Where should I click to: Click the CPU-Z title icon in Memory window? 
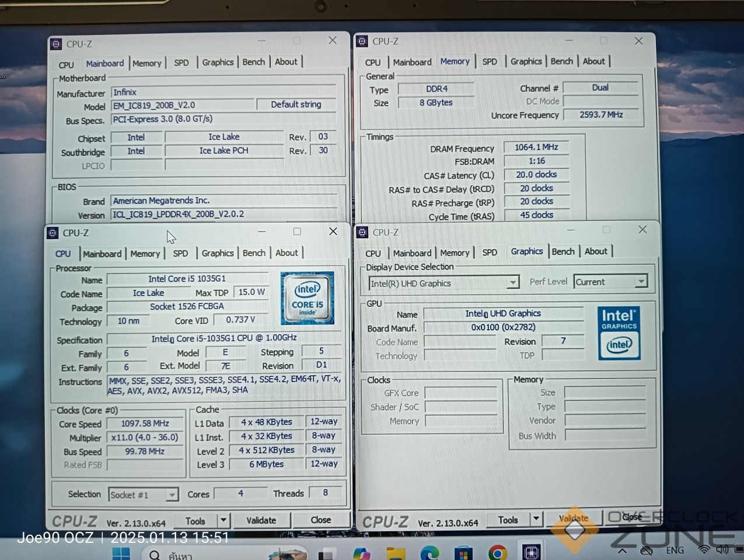coord(362,41)
